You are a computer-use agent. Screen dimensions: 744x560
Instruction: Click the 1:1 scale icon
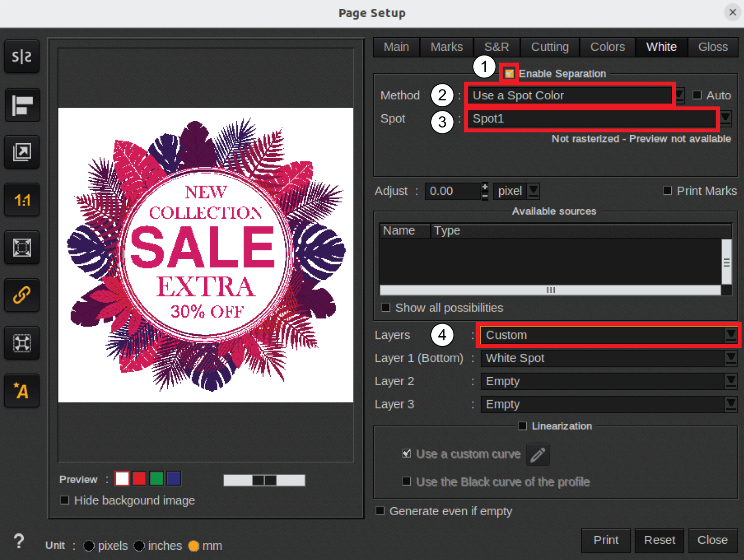[x=22, y=200]
